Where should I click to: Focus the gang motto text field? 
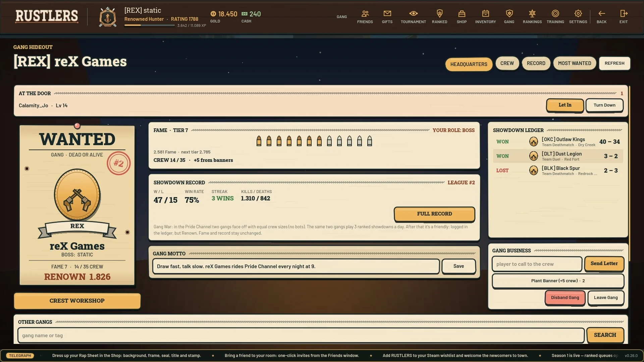(x=296, y=266)
